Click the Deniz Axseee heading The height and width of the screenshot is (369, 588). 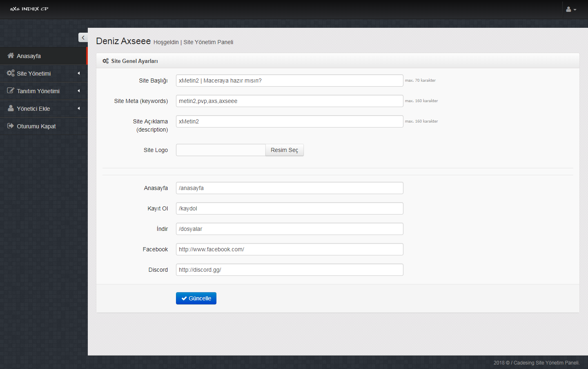123,41
